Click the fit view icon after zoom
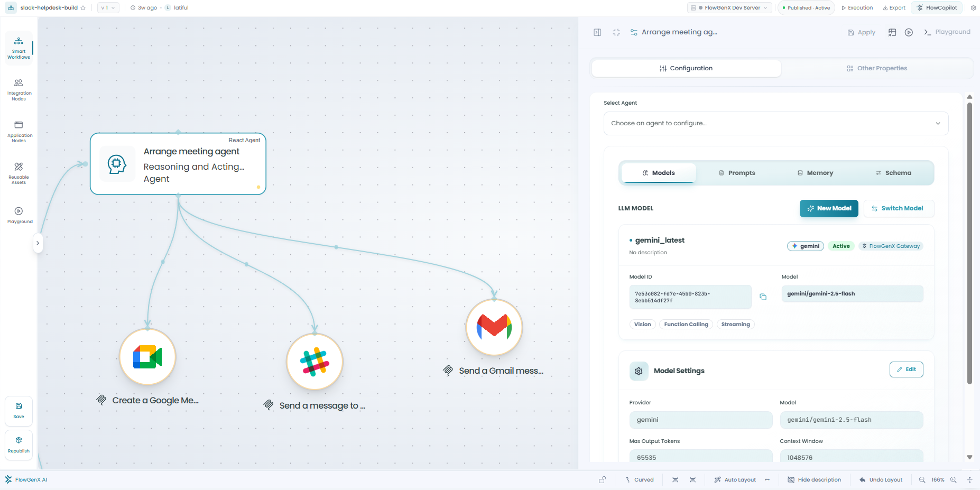The height and width of the screenshot is (490, 980). (x=970, y=480)
